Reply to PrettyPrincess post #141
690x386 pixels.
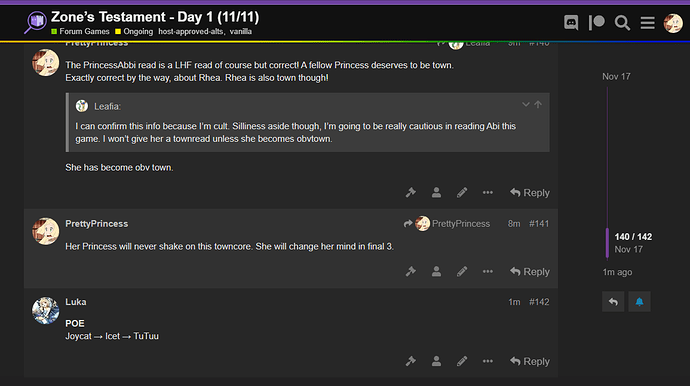pos(530,272)
